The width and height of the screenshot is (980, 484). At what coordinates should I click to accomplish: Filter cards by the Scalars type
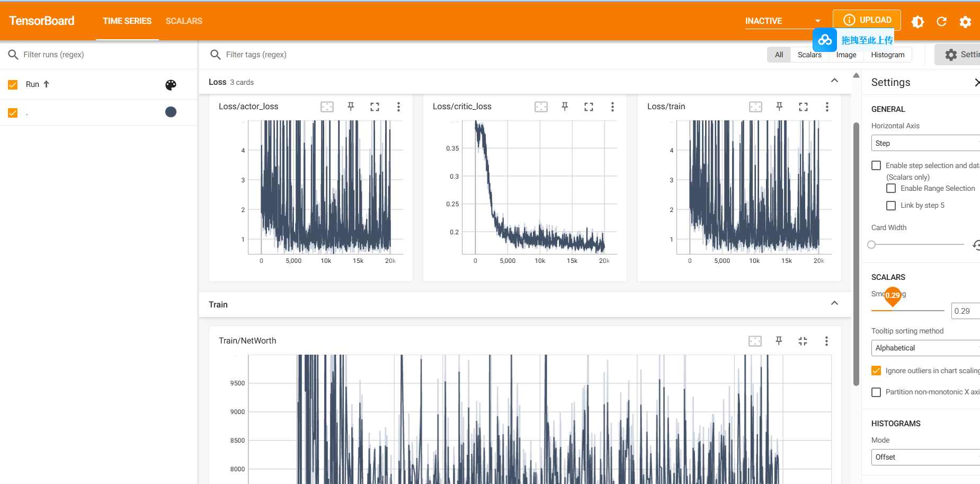coord(809,55)
